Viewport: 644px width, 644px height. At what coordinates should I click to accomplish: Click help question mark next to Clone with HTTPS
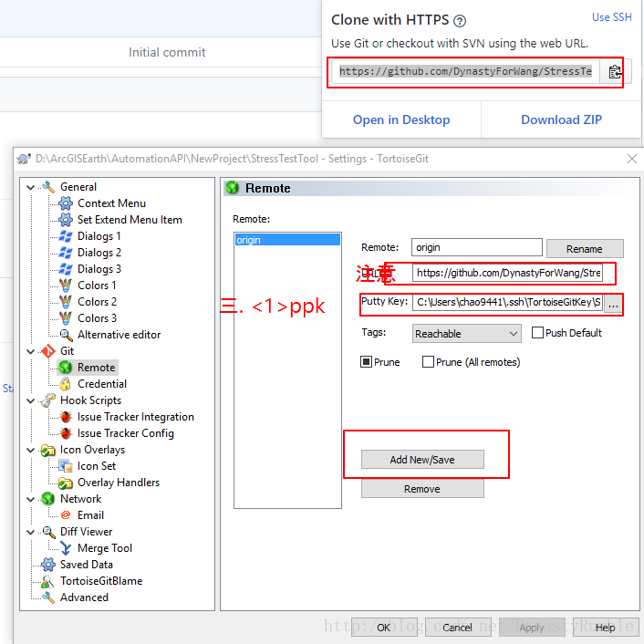tap(460, 21)
